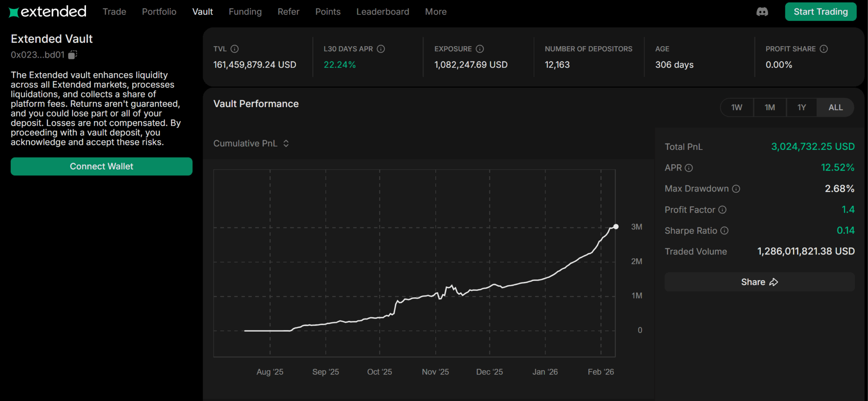Click the 3M y-axis label
The height and width of the screenshot is (401, 868).
coord(637,227)
